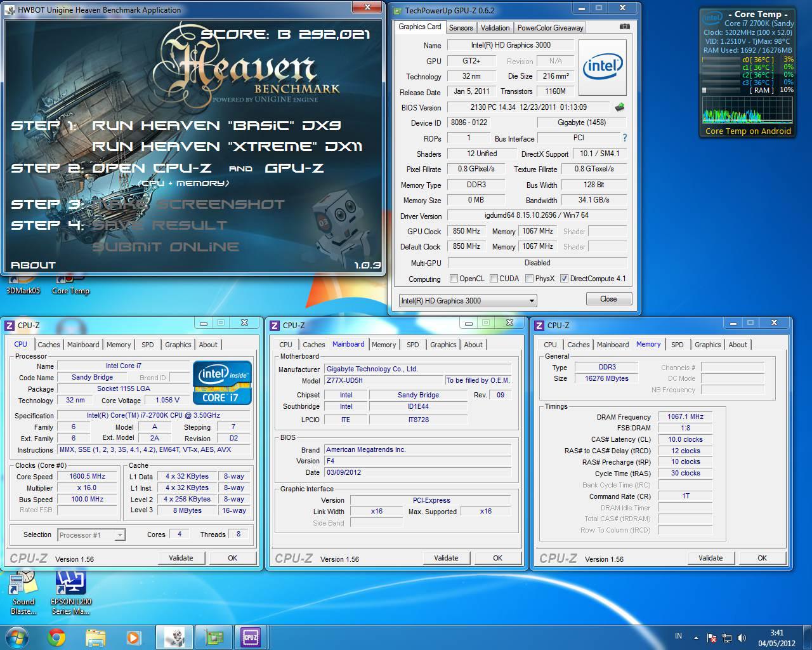Image resolution: width=812 pixels, height=650 pixels.
Task: Click the Intel logo in Core Temp gadget
Action: coord(712,18)
